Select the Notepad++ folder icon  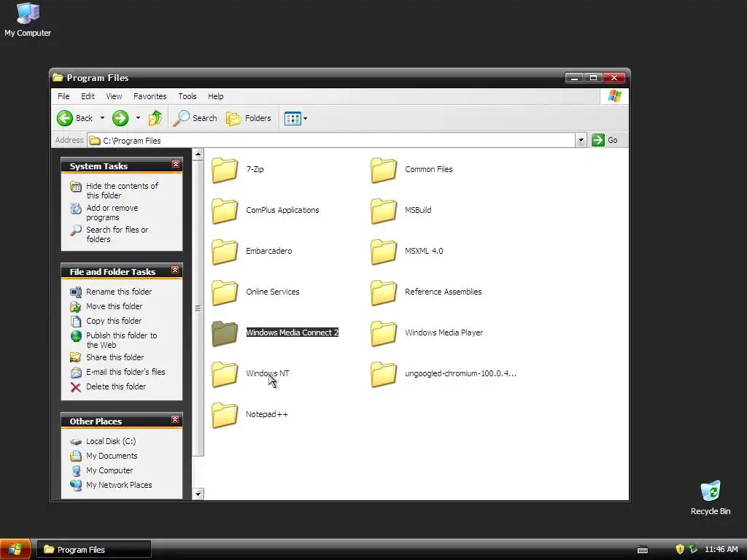coord(225,415)
